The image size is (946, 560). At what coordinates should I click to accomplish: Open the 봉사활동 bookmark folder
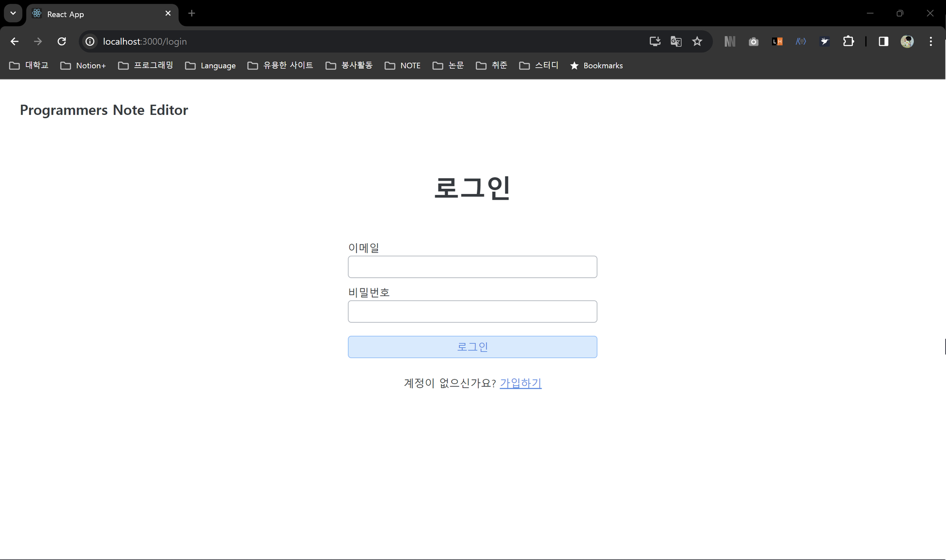[x=349, y=65]
